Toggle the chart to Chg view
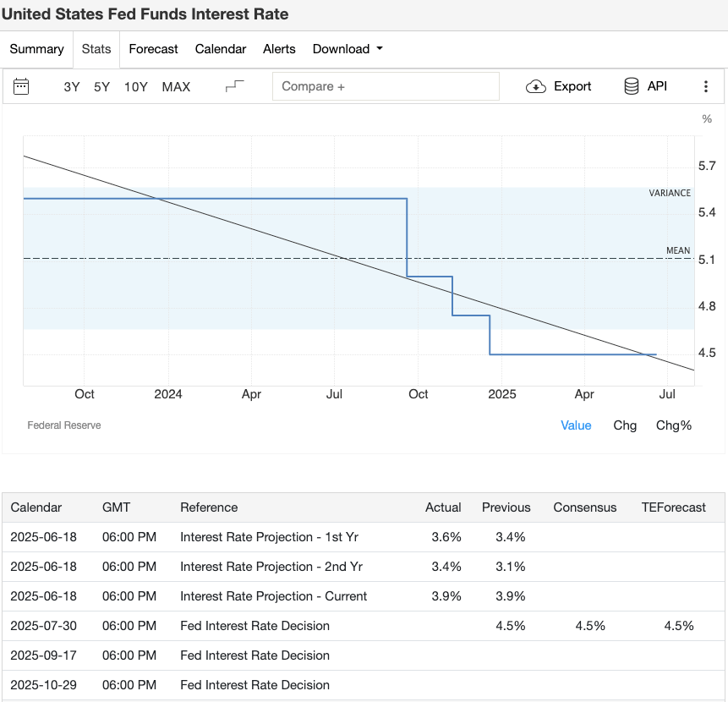This screenshot has height=702, width=728. click(625, 425)
